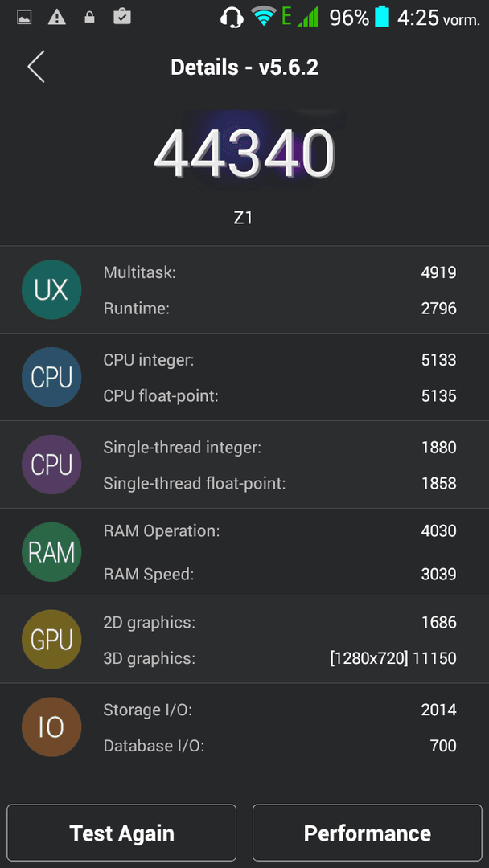This screenshot has width=489, height=868.
Task: Tap the headset icon in status bar
Action: point(232,17)
